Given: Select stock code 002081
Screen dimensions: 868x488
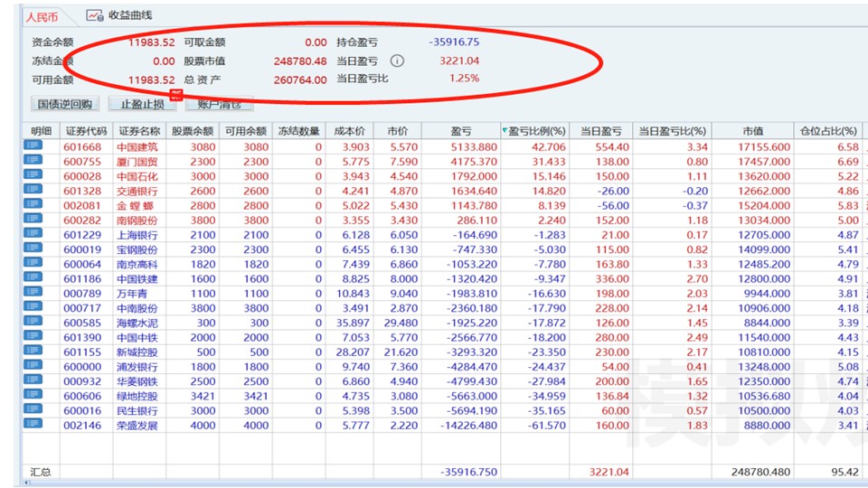Looking at the screenshot, I should (x=82, y=206).
